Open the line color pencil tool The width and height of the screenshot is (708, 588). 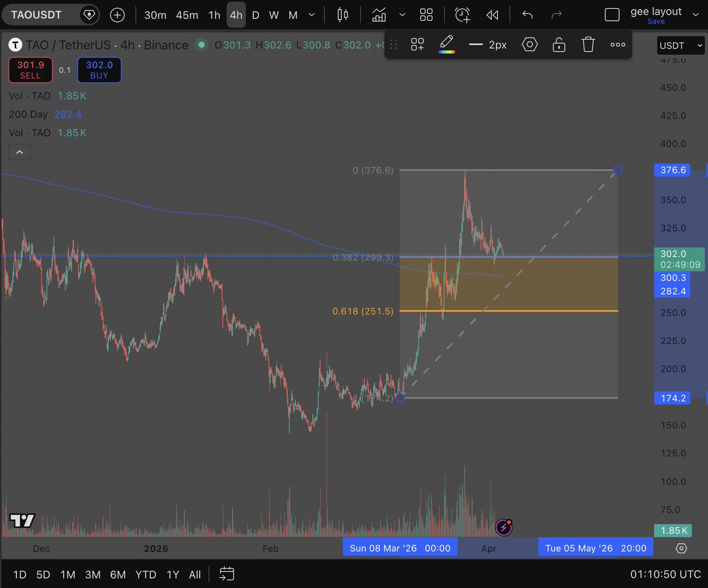coord(447,44)
